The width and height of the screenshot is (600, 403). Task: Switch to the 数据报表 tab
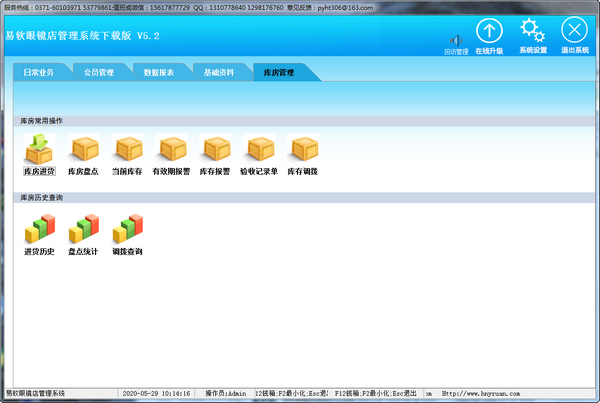(x=159, y=73)
